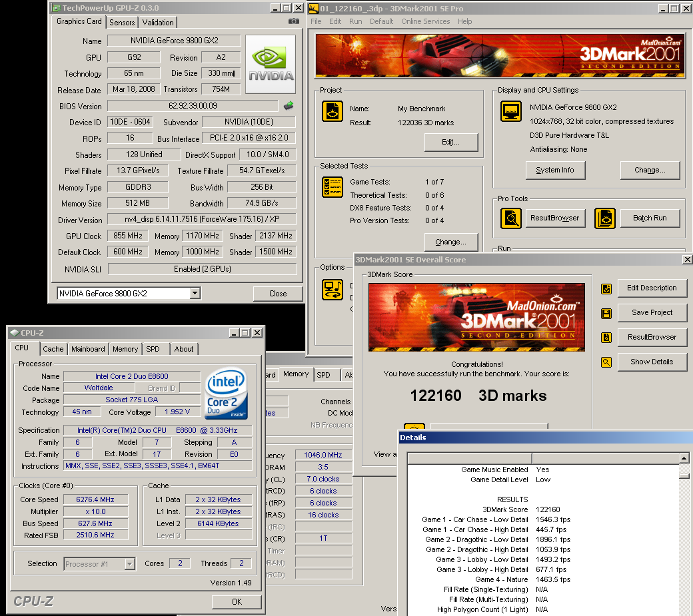Click the ResultBrowser magnifier icon in Pro Tools
The height and width of the screenshot is (616, 693).
click(511, 218)
